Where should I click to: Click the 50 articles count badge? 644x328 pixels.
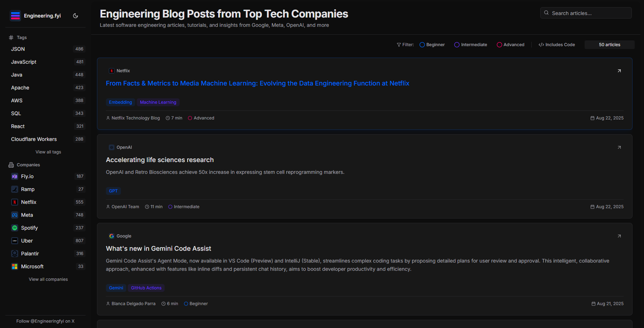610,45
